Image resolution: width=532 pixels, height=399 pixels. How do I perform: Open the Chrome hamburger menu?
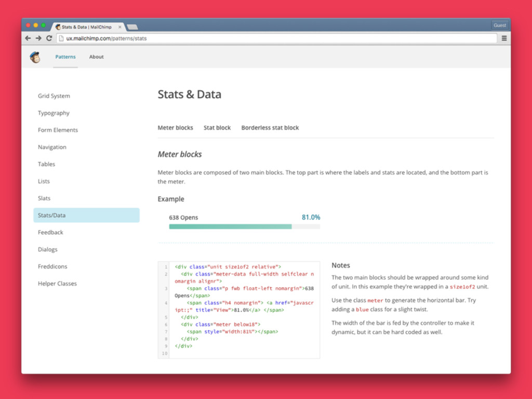pyautogui.click(x=504, y=38)
